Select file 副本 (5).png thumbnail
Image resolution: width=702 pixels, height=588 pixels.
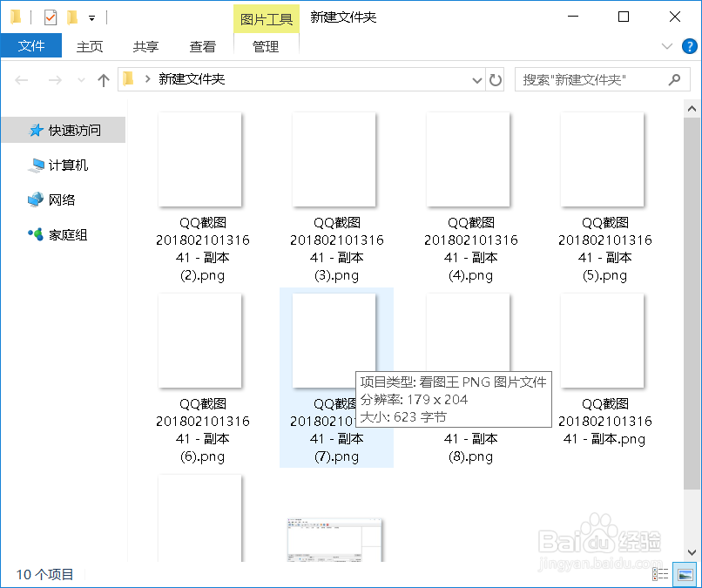pos(603,160)
